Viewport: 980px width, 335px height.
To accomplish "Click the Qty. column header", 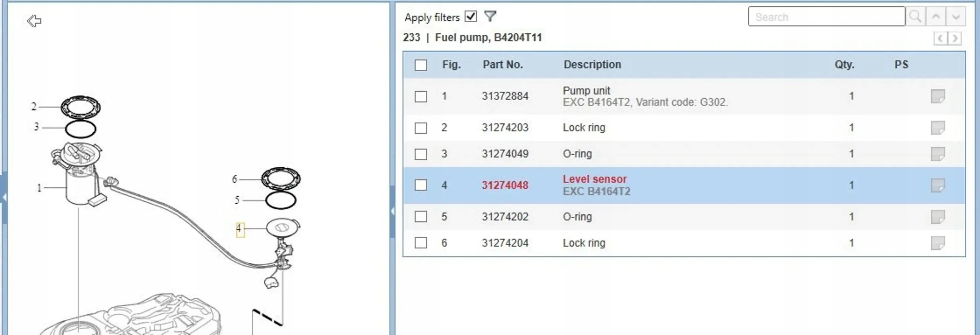I will [844, 65].
